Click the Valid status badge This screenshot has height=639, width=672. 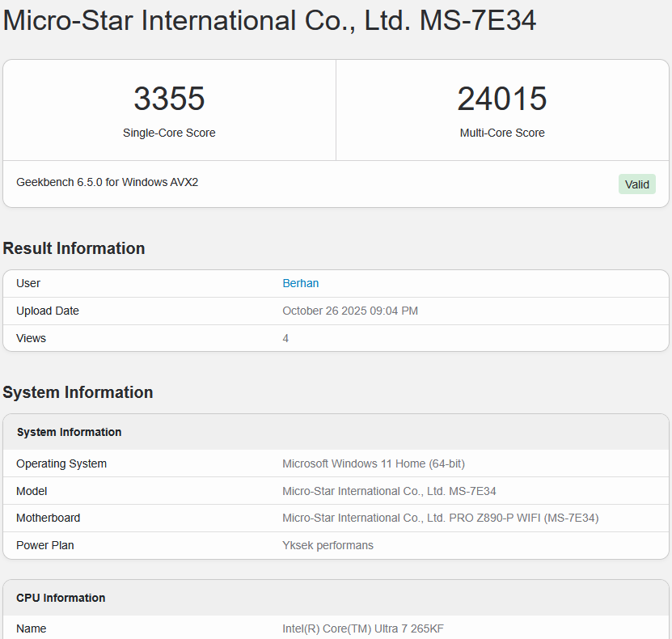(637, 184)
